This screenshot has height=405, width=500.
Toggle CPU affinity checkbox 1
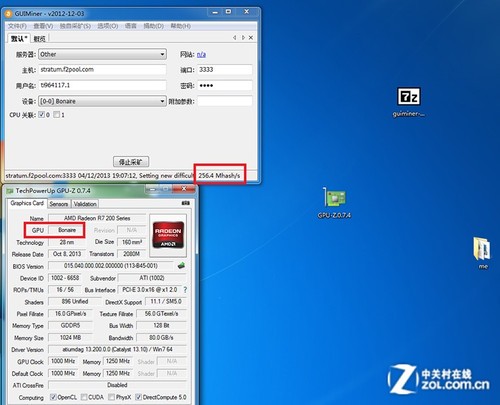pyautogui.click(x=57, y=115)
